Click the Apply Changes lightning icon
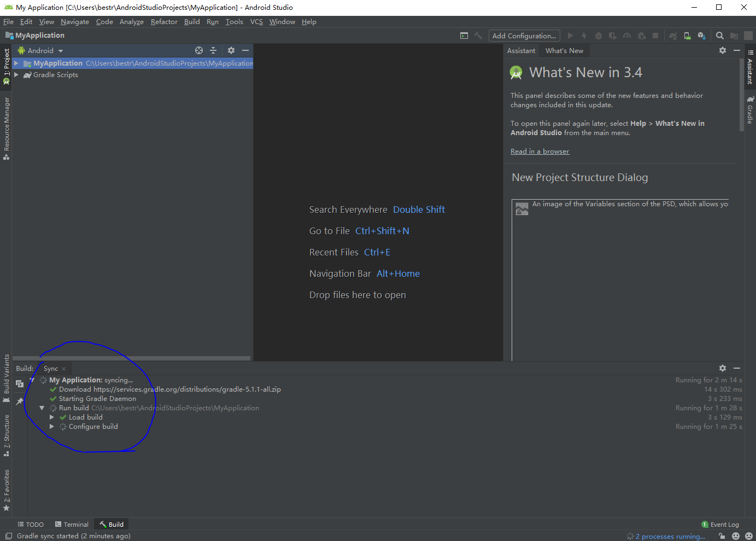The image size is (756, 541). (584, 36)
